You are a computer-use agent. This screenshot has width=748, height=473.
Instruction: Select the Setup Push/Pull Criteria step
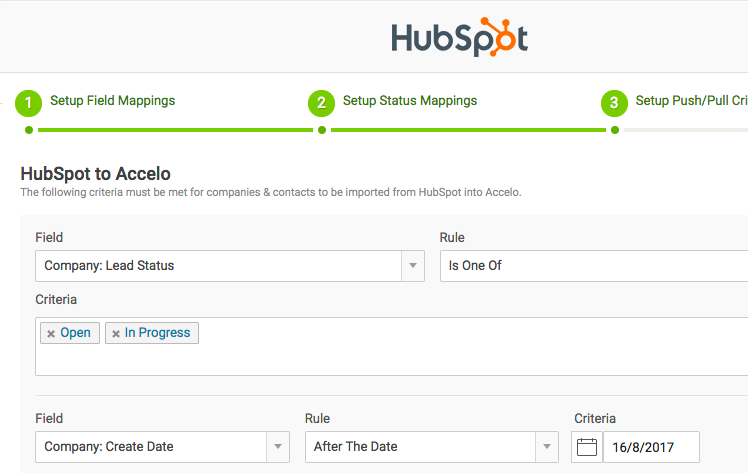click(x=690, y=101)
